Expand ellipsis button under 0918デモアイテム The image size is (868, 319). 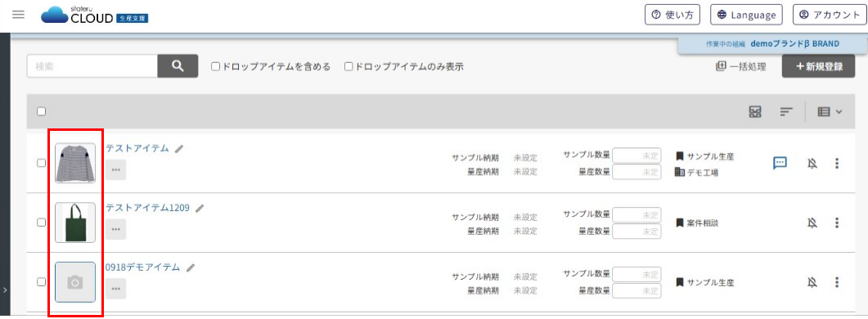[x=115, y=289]
